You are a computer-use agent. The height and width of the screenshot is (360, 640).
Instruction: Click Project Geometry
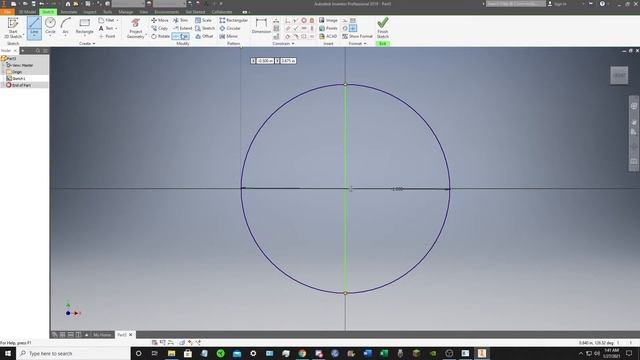(136, 28)
